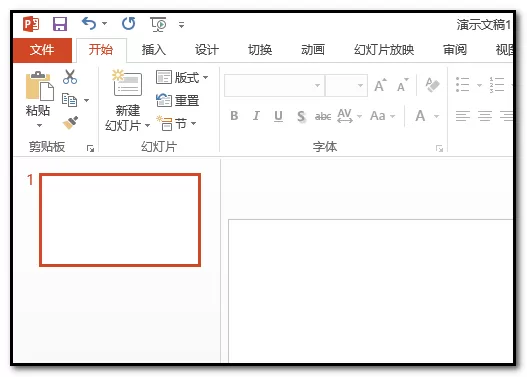Open the 幻灯片放映 (Slide Show) tab

[x=384, y=50]
